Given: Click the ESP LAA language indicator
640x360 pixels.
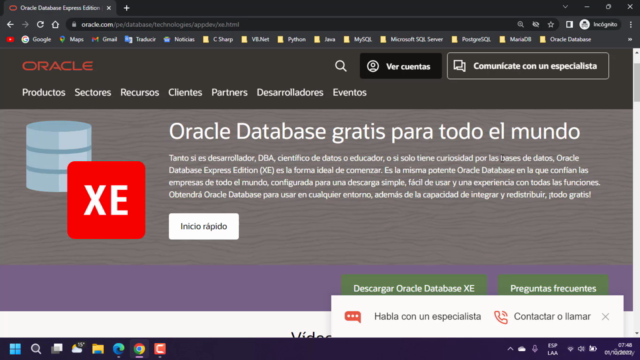Looking at the screenshot, I should [x=553, y=349].
